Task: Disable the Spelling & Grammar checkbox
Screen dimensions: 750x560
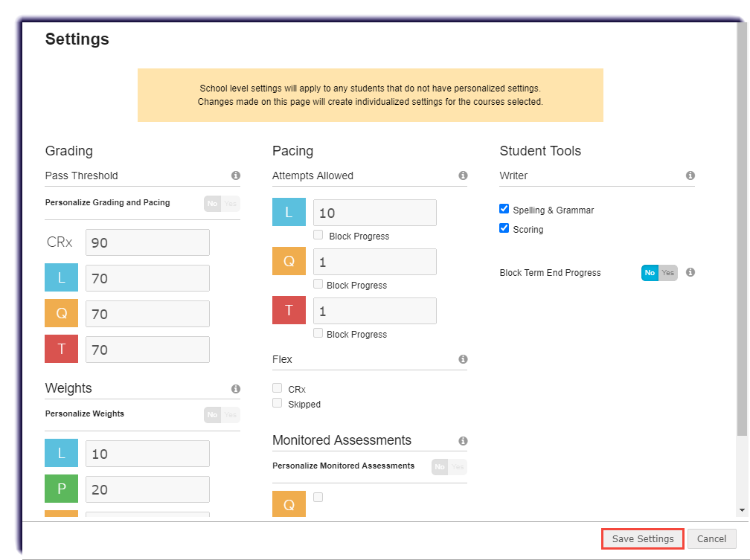Action: click(x=504, y=209)
